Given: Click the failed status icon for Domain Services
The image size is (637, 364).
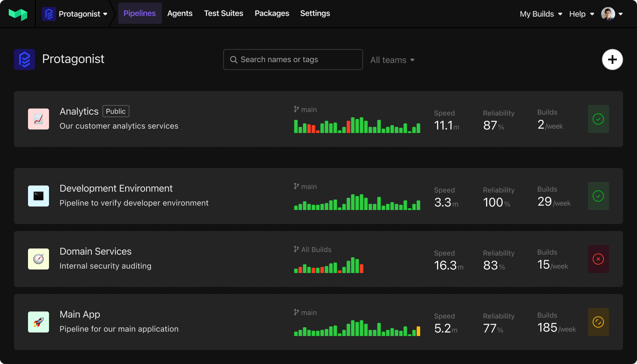Looking at the screenshot, I should [x=598, y=259].
